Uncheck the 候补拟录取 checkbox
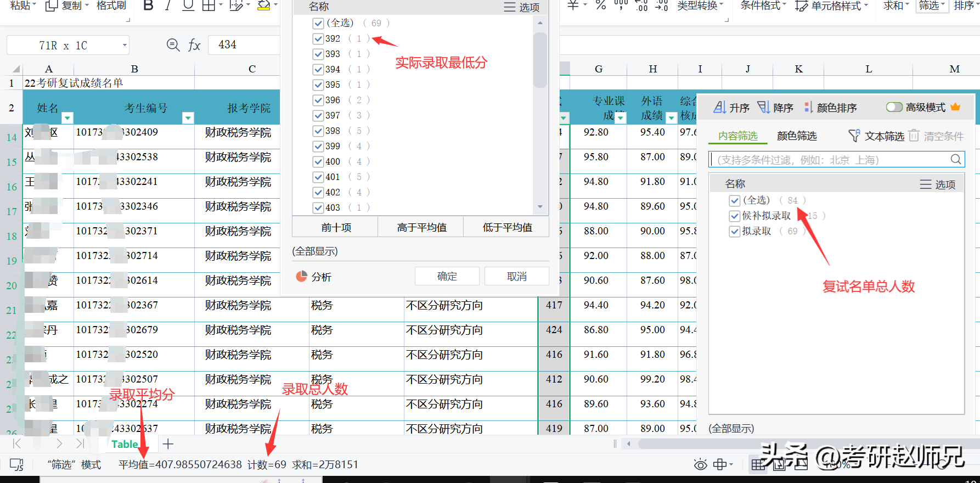The image size is (980, 483). coord(735,216)
